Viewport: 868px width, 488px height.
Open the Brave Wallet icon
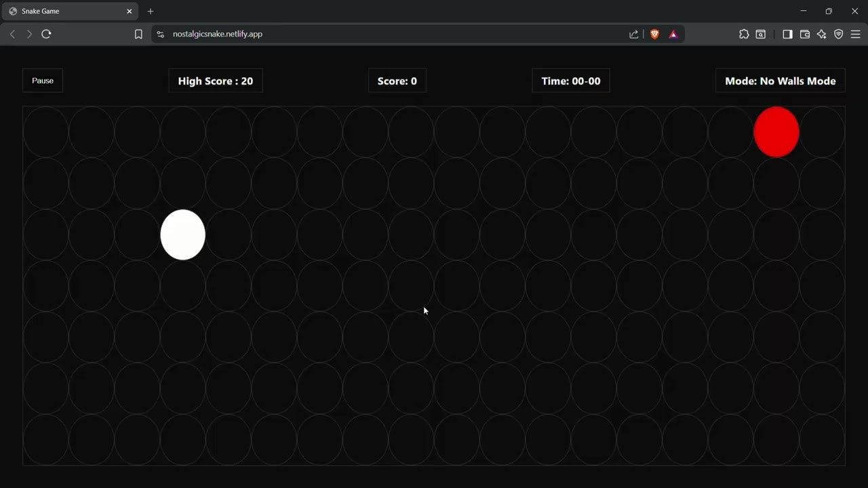805,34
